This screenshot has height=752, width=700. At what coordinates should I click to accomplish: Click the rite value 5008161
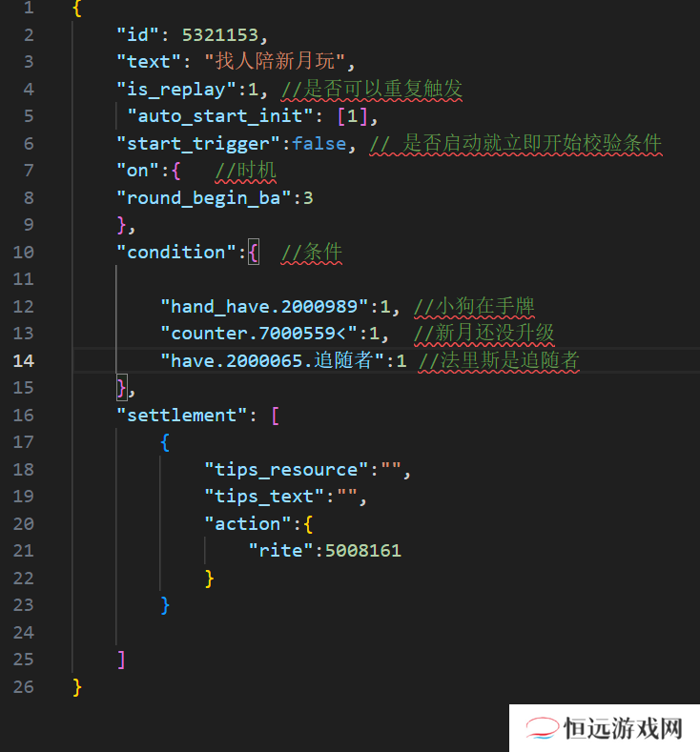point(362,551)
